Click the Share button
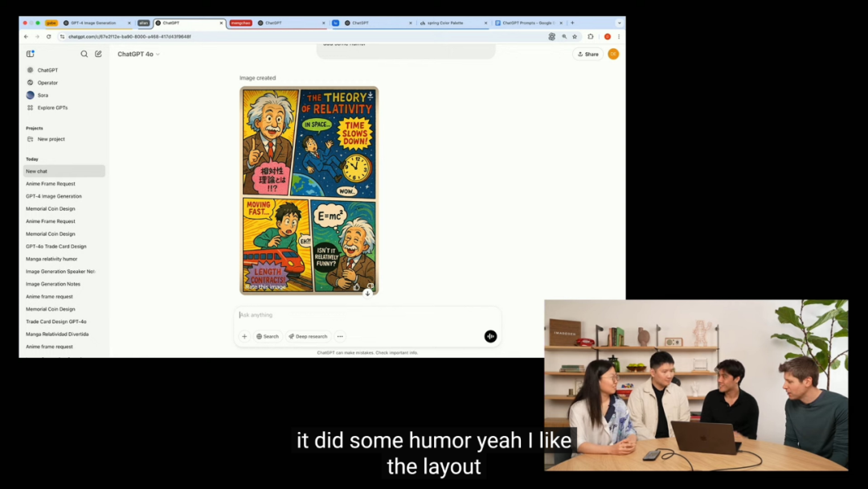 click(588, 54)
